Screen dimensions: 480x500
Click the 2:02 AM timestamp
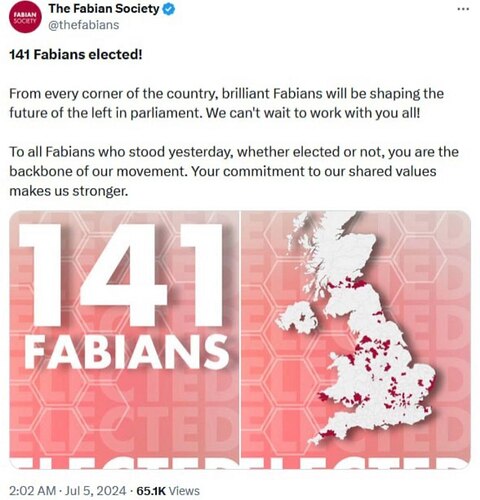point(32,491)
